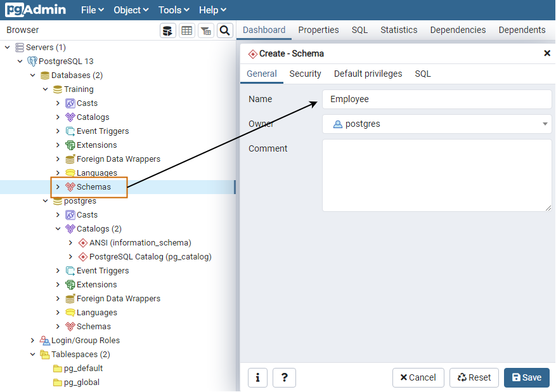Image resolution: width=556 pixels, height=392 pixels.
Task: Open the Object menu
Action: coord(130,10)
